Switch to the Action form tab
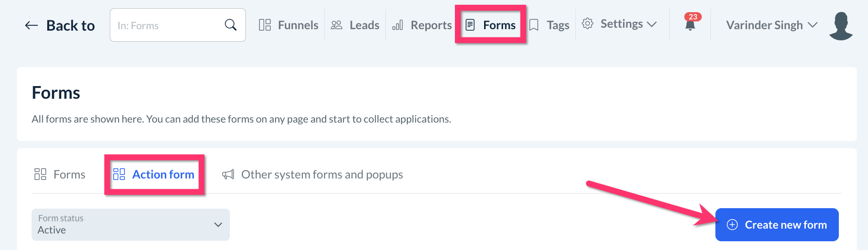This screenshot has height=250, width=868. point(154,174)
